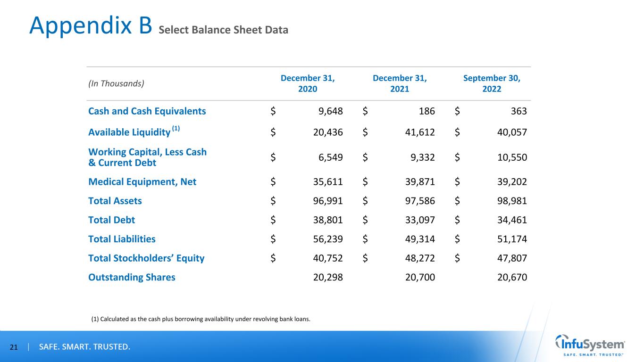Click the footnote about revolving bank loans

coord(201,319)
